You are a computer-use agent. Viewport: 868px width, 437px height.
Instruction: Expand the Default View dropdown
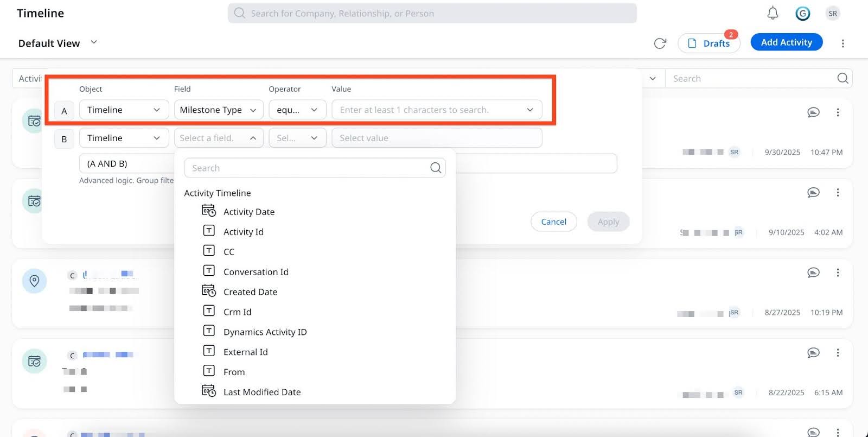pos(93,42)
